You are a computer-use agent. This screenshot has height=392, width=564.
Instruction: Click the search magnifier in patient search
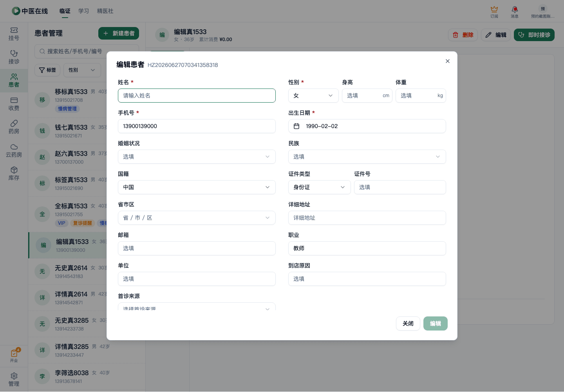click(42, 51)
